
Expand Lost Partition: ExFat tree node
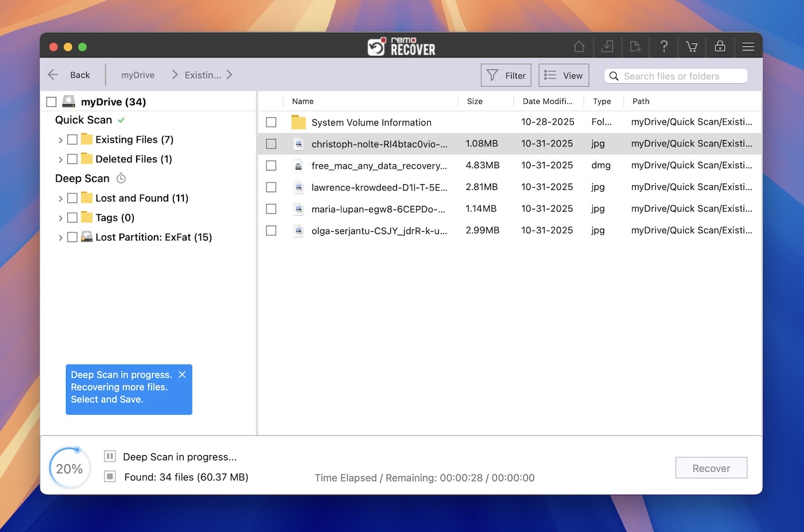click(x=60, y=238)
